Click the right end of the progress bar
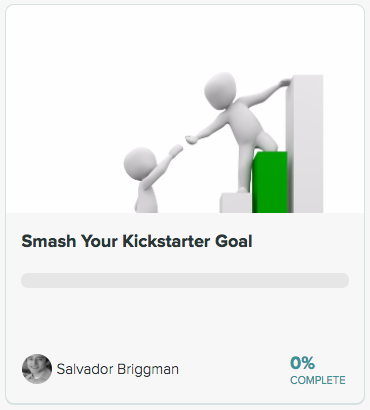 click(342, 280)
